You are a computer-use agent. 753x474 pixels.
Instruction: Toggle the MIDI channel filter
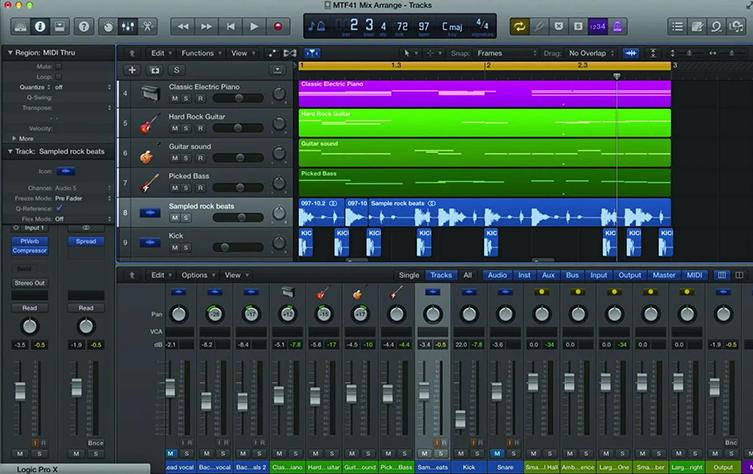(694, 275)
